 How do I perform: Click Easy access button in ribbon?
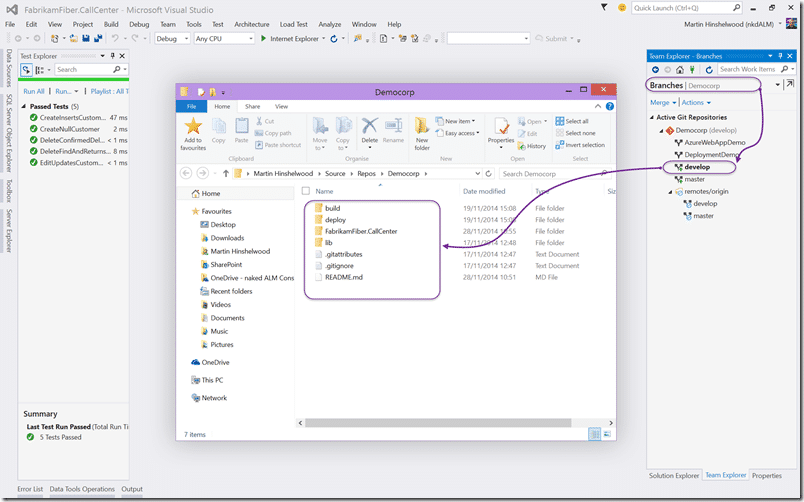(x=457, y=133)
